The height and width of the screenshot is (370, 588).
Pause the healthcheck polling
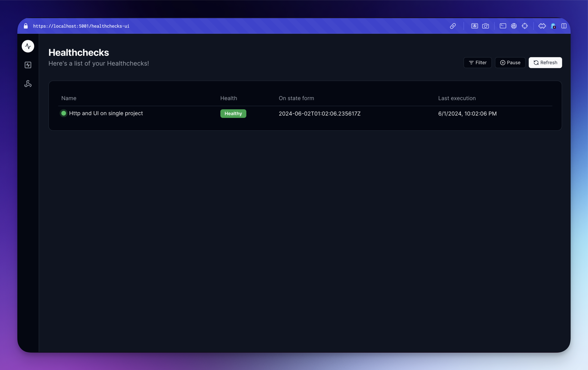510,62
